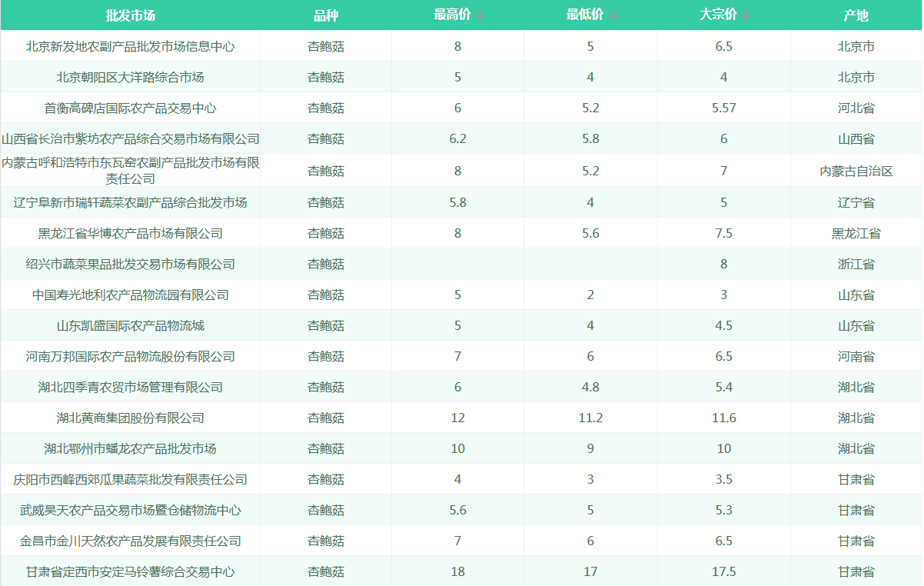Viewport: 924px width, 586px height.
Task: Click 中国寿光地利农产品物流园有限公司 name
Action: [130, 295]
